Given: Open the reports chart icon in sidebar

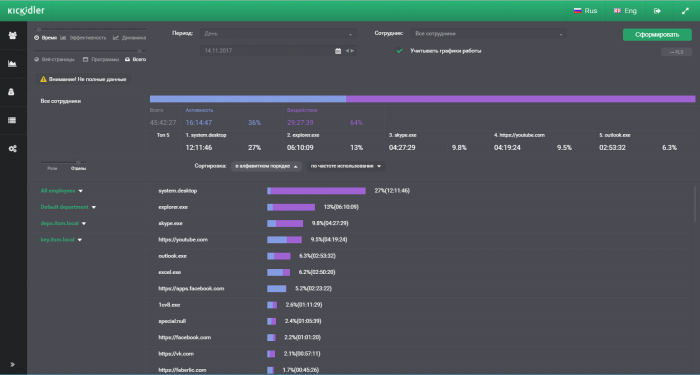Looking at the screenshot, I should (12, 64).
